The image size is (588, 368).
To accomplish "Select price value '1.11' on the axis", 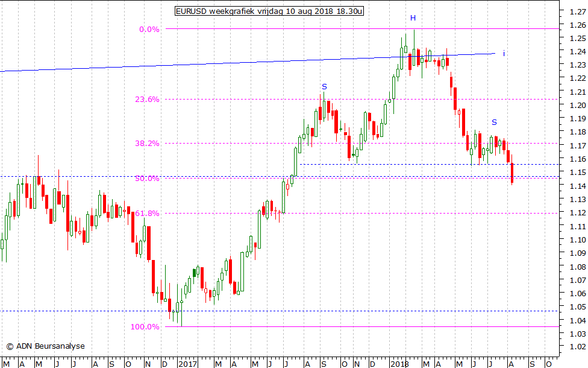I will (x=578, y=226).
